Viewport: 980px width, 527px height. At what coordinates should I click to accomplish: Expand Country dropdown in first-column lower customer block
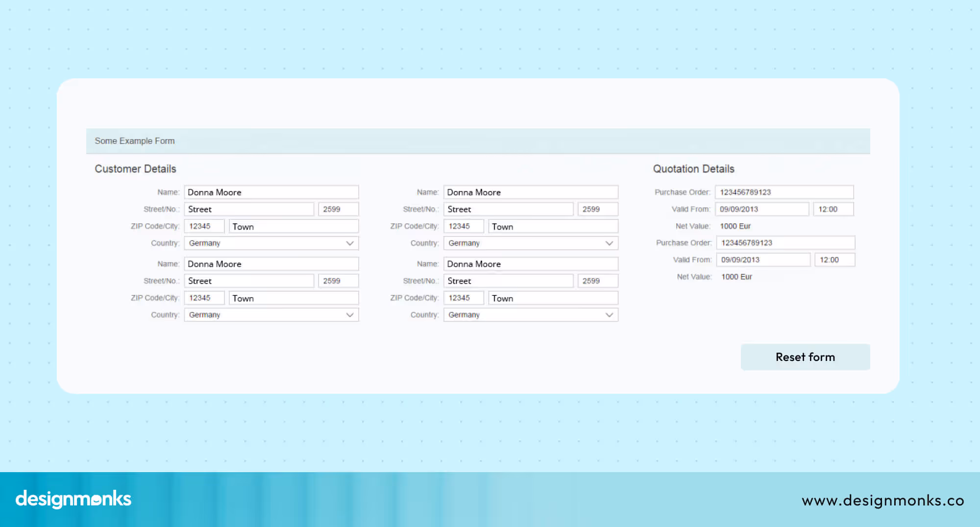271,315
